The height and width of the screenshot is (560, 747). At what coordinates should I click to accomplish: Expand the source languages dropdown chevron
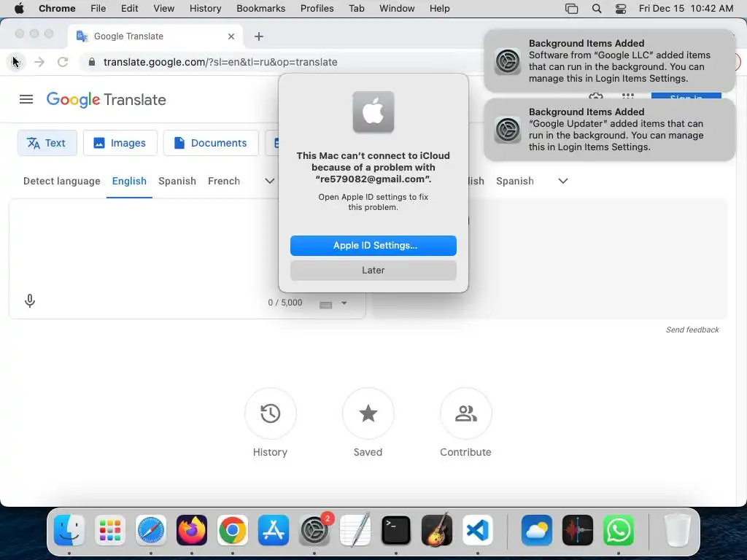click(270, 181)
